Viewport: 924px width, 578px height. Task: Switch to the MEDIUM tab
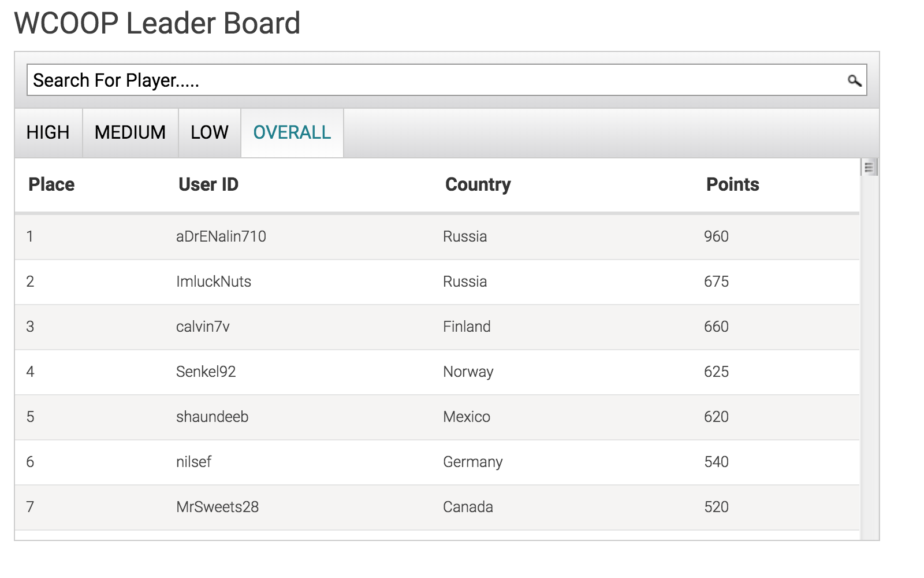131,132
